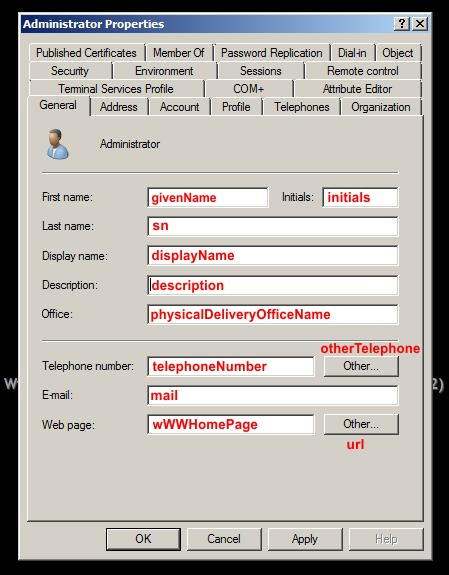Image resolution: width=449 pixels, height=575 pixels.
Task: Click the Telephone number field
Action: [231, 366]
